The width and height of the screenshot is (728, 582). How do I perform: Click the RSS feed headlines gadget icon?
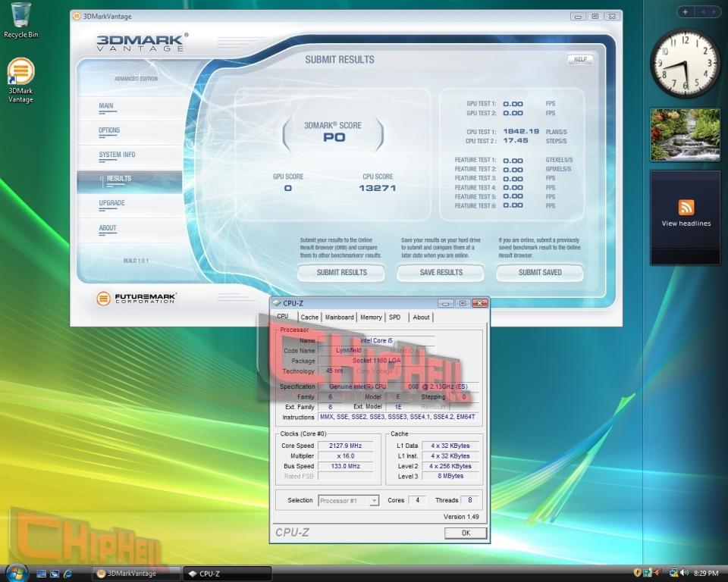[686, 207]
